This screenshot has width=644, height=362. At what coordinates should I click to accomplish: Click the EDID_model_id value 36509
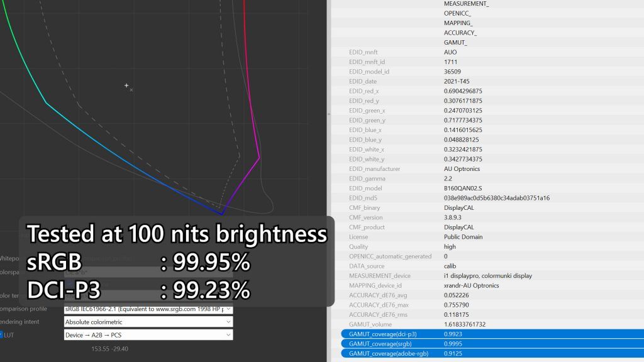point(452,72)
